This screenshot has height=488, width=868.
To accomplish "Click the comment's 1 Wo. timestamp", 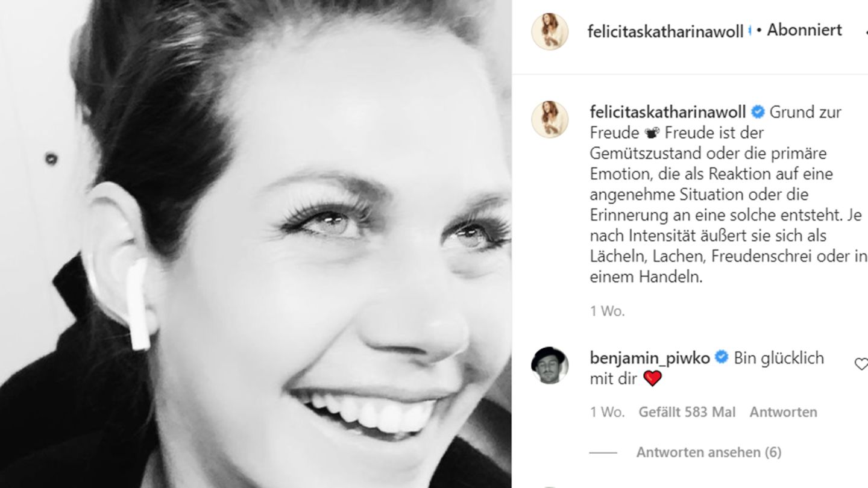I will [607, 413].
